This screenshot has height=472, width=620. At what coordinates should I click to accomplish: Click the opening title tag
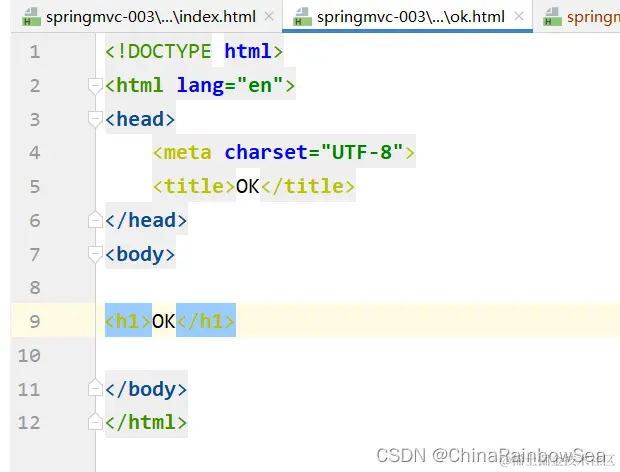tap(194, 186)
